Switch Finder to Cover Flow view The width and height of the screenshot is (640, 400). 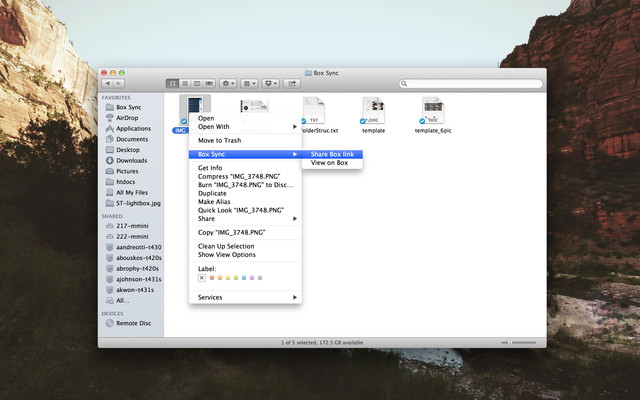point(208,83)
